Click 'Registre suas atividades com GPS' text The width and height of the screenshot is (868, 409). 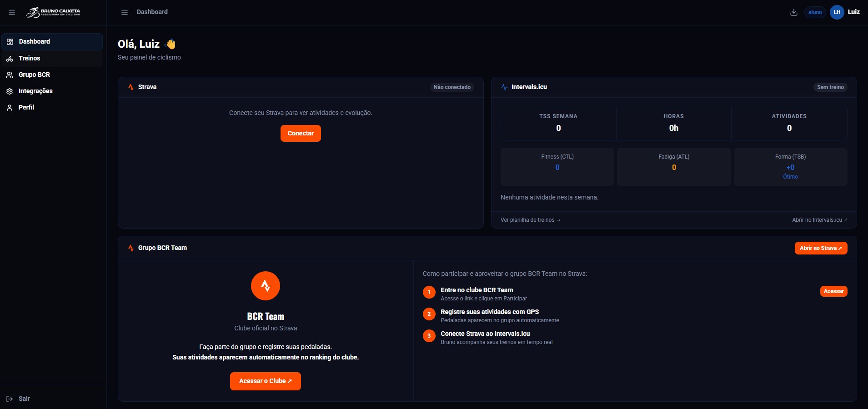point(490,312)
